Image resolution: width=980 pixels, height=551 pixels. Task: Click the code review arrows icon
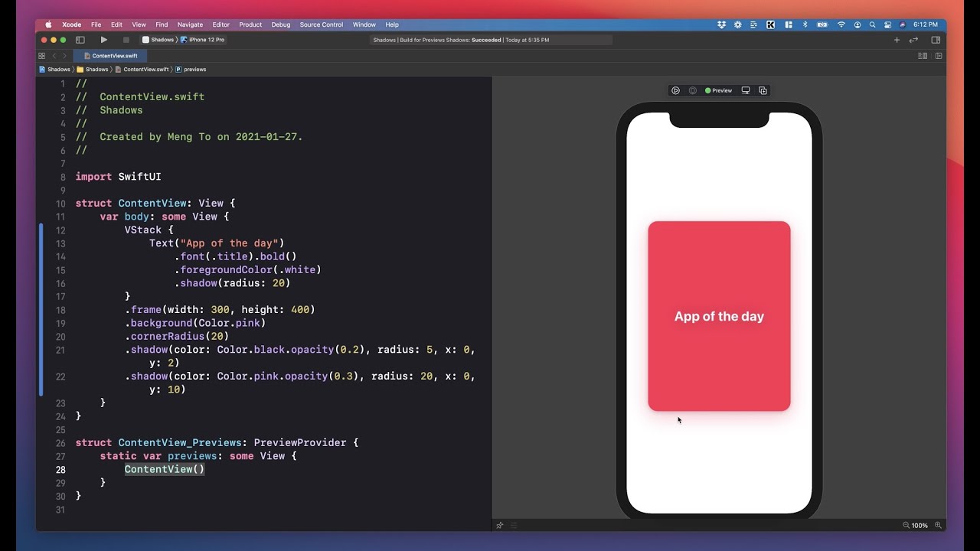pyautogui.click(x=913, y=40)
